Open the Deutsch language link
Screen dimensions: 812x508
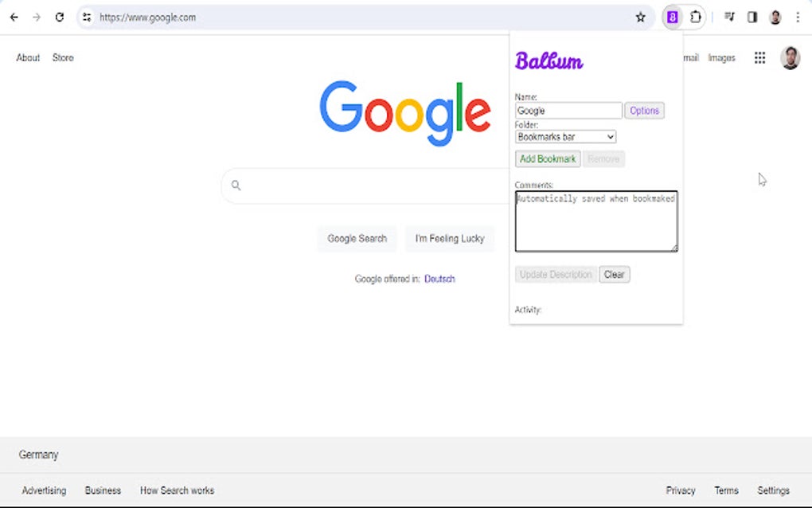439,279
